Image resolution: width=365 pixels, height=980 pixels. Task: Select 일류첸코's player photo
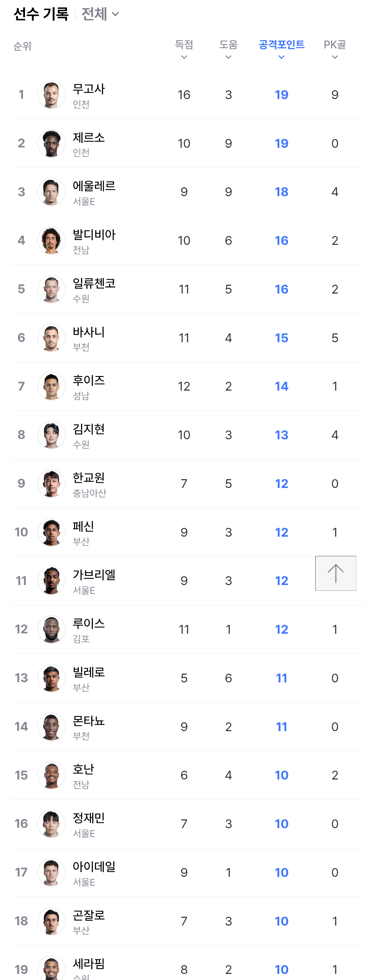tap(51, 289)
